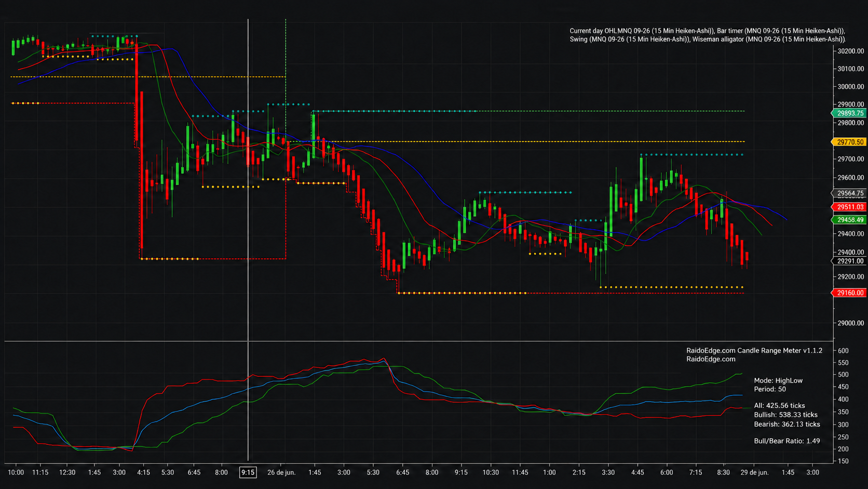Click the 10:30 time axis label
This screenshot has height=489, width=868.
491,472
